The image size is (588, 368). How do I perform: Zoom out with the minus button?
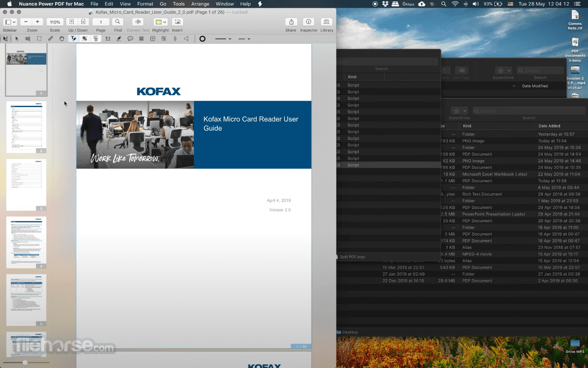point(26,22)
